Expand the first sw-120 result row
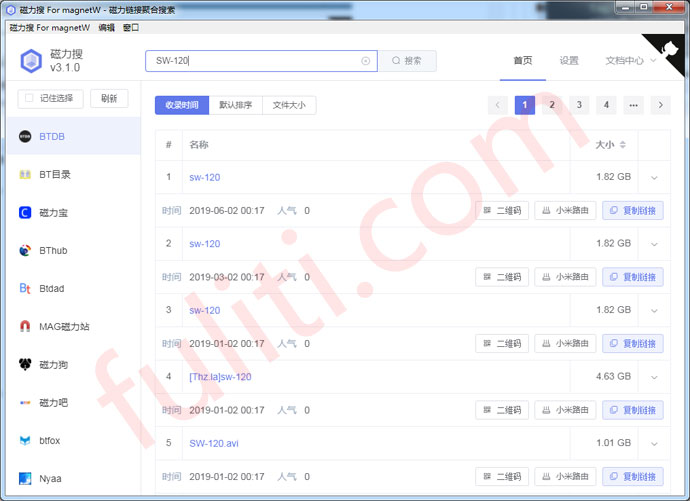The image size is (690, 501). 654,178
